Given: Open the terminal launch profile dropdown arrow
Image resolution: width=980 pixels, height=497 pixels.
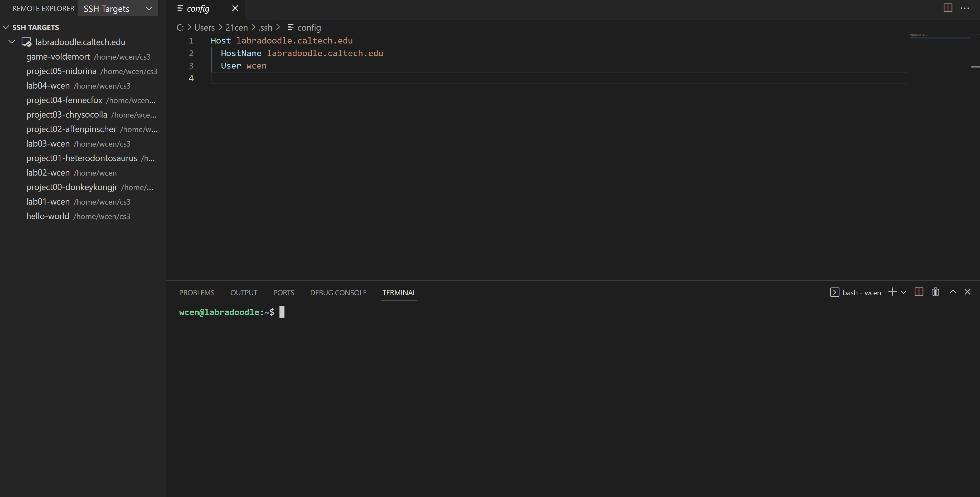Looking at the screenshot, I should (904, 292).
